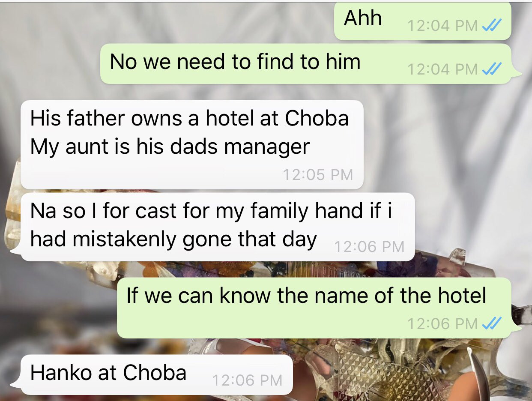The height and width of the screenshot is (401, 532).
Task: Tap the line "had mistakenly gone that day"
Action: coord(173,239)
